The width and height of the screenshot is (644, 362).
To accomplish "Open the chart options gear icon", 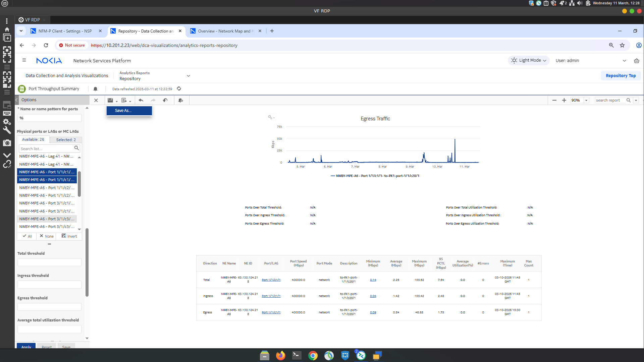I will [x=271, y=117].
